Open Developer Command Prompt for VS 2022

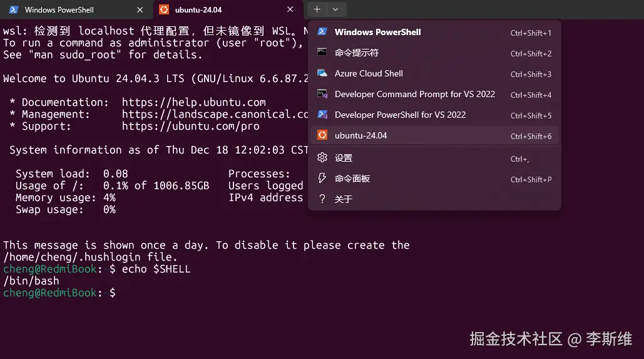tap(434, 94)
